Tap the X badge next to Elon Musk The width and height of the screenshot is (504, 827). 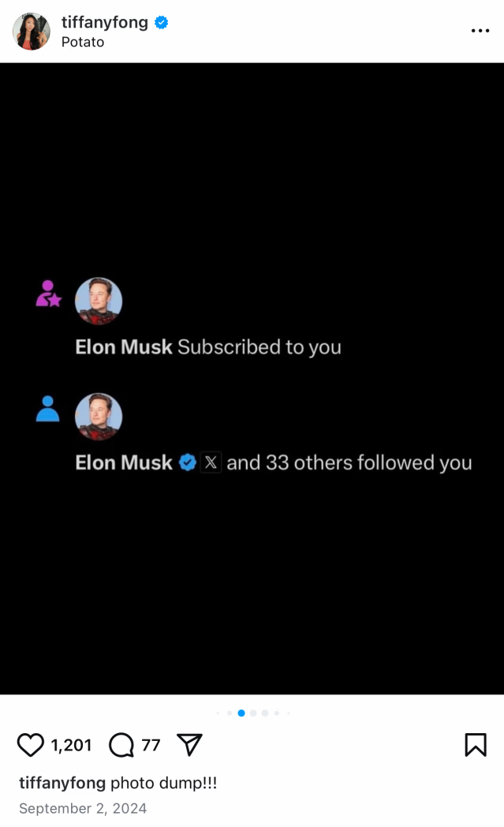[x=211, y=462]
